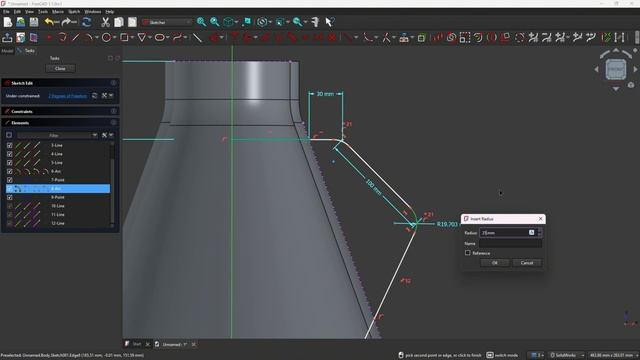
Task: Toggle the Elements filter checkbox
Action: [9, 135]
